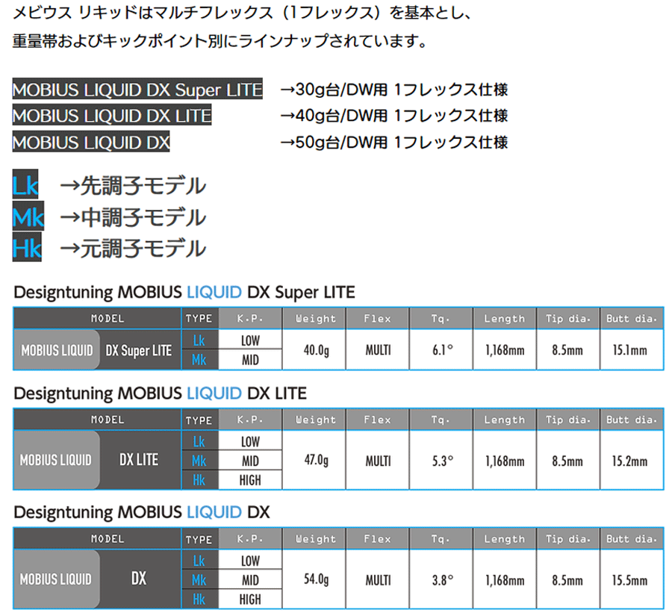Click the →40g台/DW用 1フレックス仕様 text
Viewport: 672px width, 616px height.
394,116
